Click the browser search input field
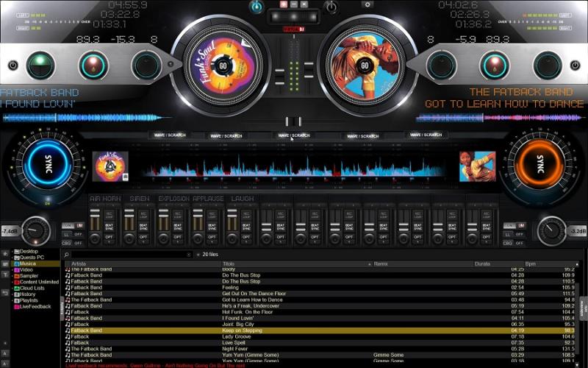 129,255
